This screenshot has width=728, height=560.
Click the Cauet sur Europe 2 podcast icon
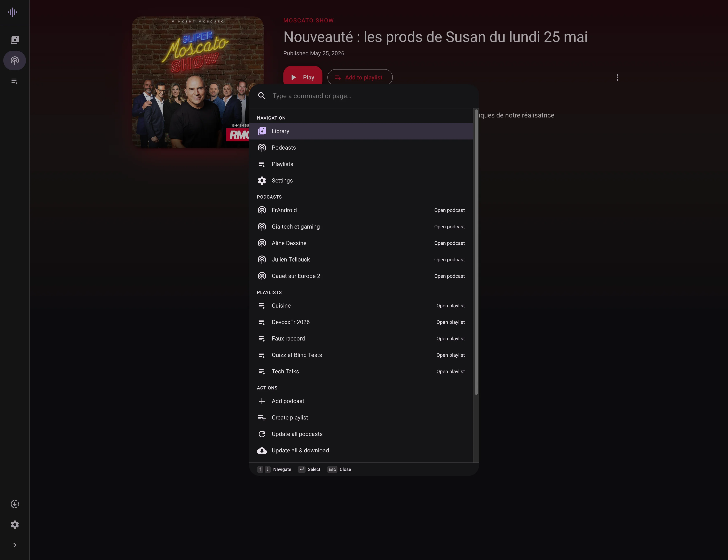click(x=262, y=276)
